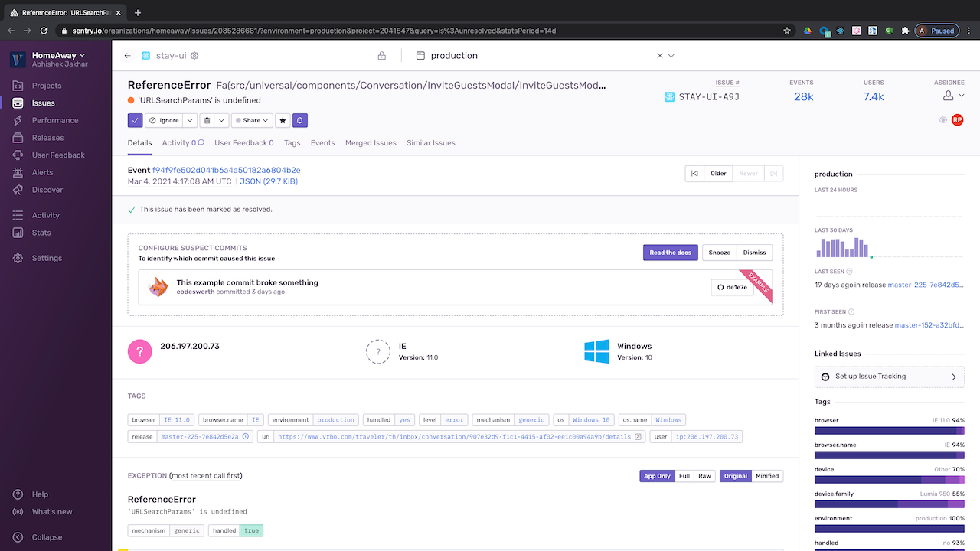Open Projects in the sidebar
This screenshot has width=980, height=551.
(x=47, y=86)
